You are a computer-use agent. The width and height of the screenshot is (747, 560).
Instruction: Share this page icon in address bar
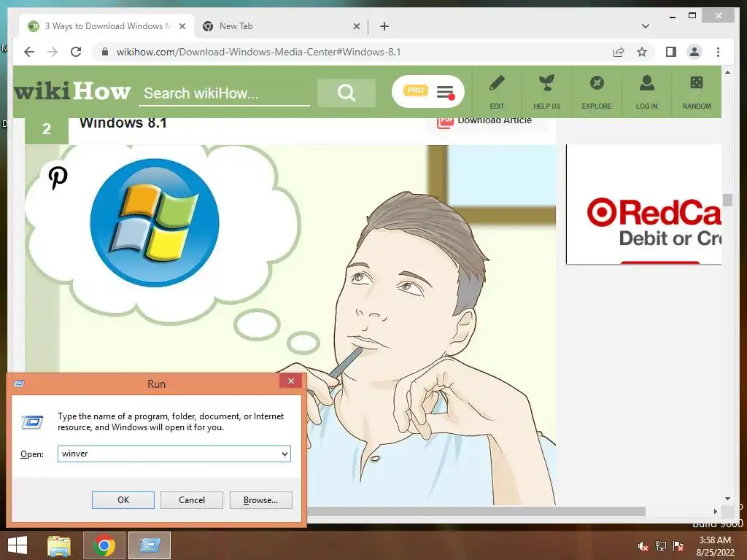(619, 52)
